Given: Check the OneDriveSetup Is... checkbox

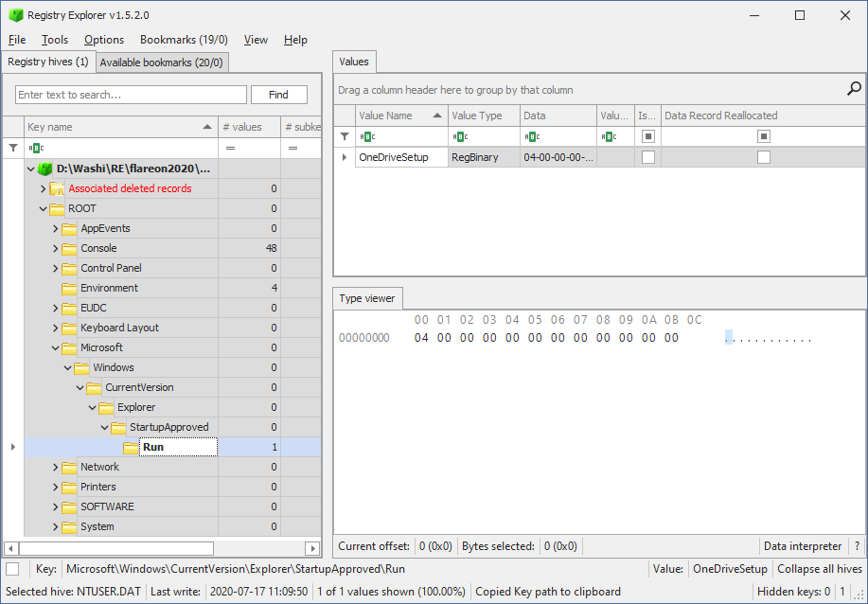Looking at the screenshot, I should pos(647,157).
